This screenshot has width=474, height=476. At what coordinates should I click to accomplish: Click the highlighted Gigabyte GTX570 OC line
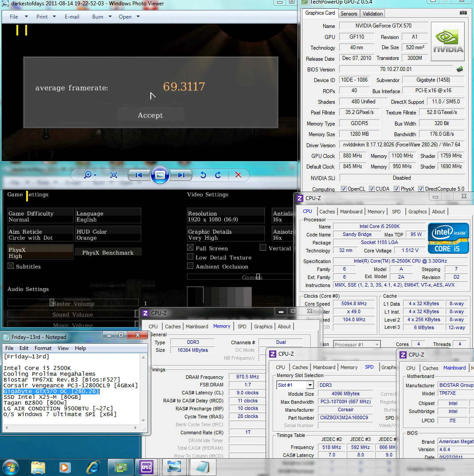(51, 391)
